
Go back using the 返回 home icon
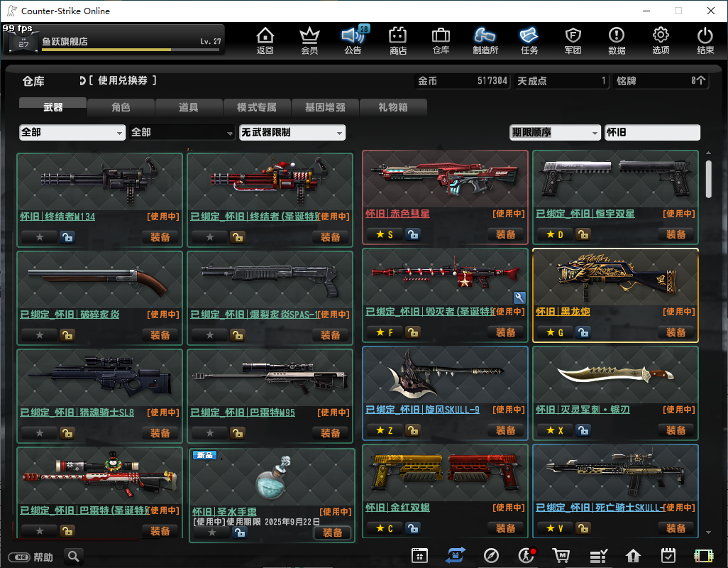point(265,40)
